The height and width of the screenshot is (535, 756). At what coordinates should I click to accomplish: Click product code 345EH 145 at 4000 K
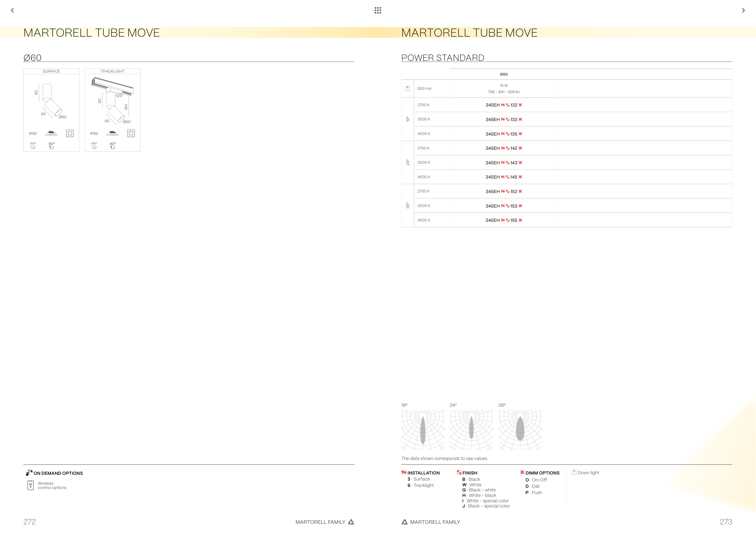pyautogui.click(x=503, y=177)
